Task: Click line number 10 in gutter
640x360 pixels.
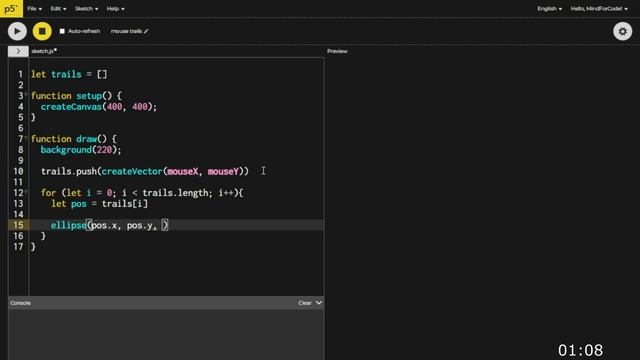Action: 18,171
